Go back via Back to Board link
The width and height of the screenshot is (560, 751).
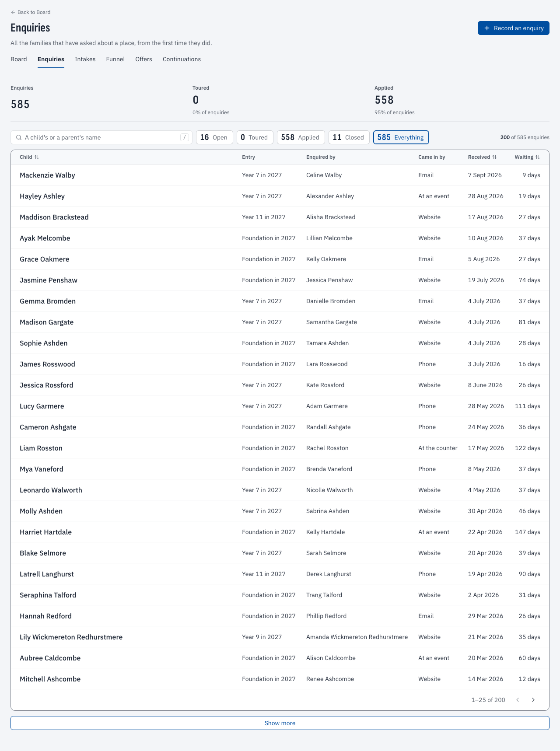pos(31,12)
